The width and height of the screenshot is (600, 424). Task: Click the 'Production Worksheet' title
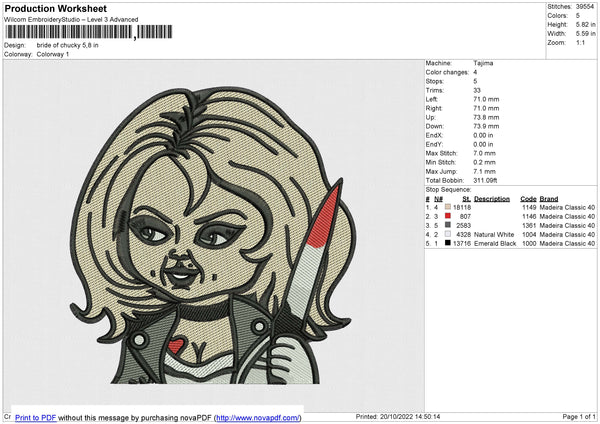[55, 9]
